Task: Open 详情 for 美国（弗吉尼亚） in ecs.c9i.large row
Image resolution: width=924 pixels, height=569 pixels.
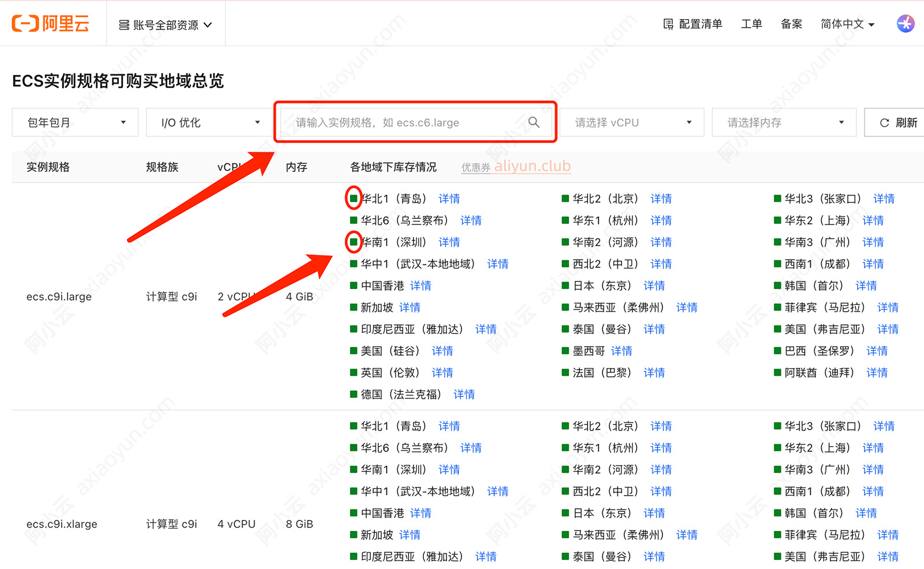Action: pos(888,329)
